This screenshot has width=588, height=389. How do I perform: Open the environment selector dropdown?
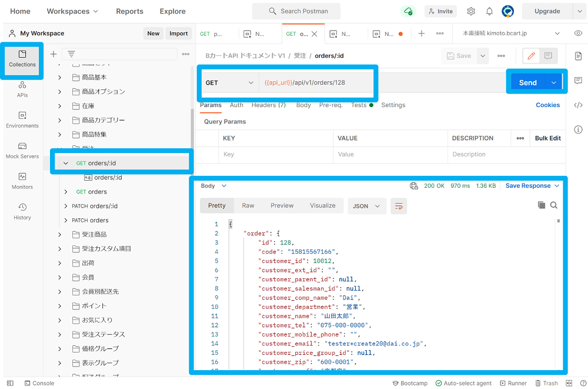click(511, 33)
